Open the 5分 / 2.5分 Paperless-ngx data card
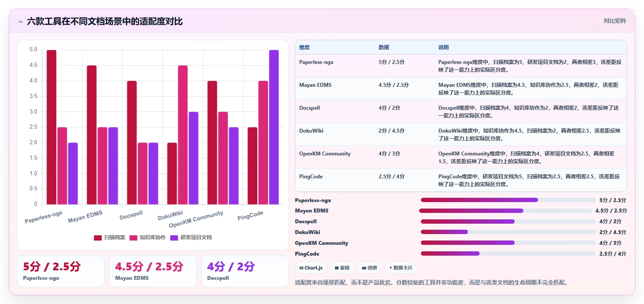Screen dimensions: 644x304 pyautogui.click(x=61, y=271)
